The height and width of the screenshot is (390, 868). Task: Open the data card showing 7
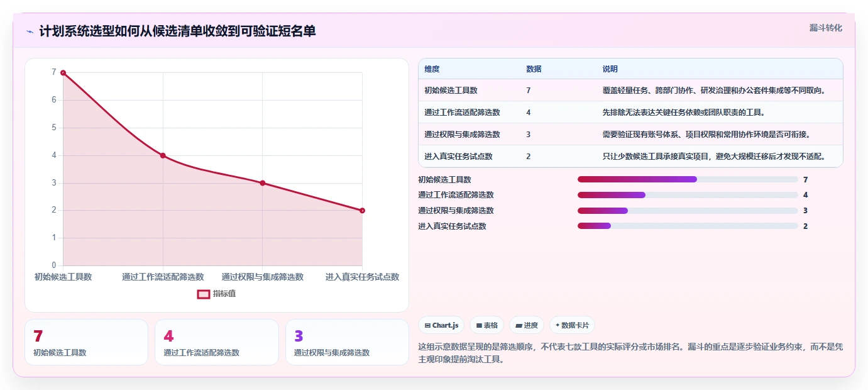(x=87, y=342)
